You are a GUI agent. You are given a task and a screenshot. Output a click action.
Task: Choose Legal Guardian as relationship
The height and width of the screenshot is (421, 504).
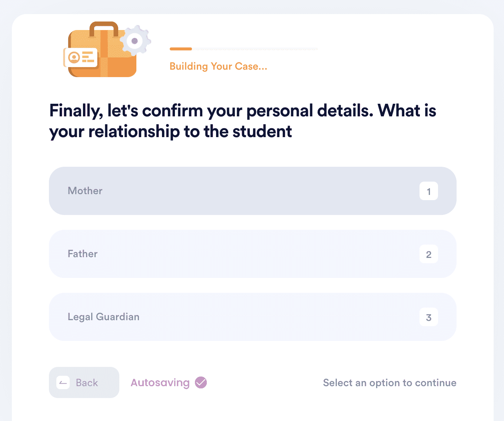(252, 317)
